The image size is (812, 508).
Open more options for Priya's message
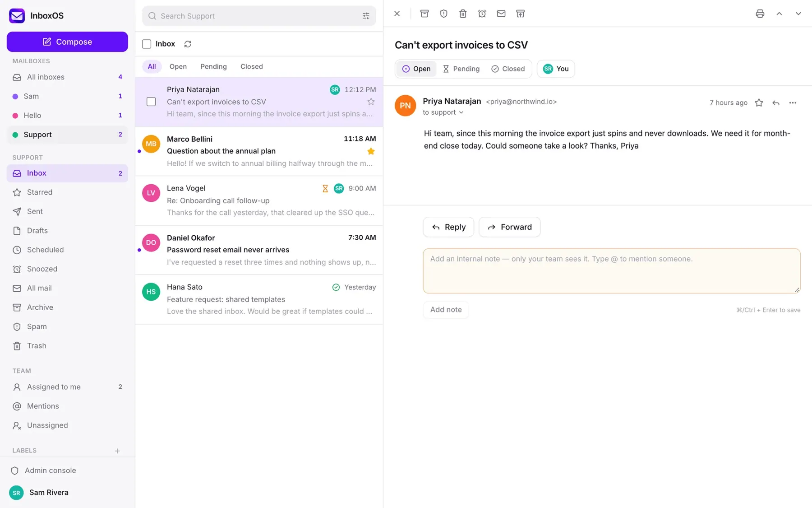tap(793, 103)
